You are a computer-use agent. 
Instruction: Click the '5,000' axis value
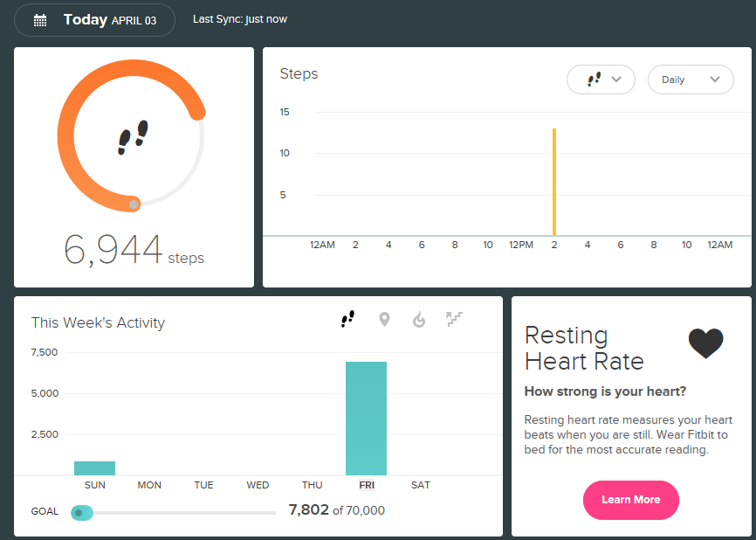click(45, 393)
